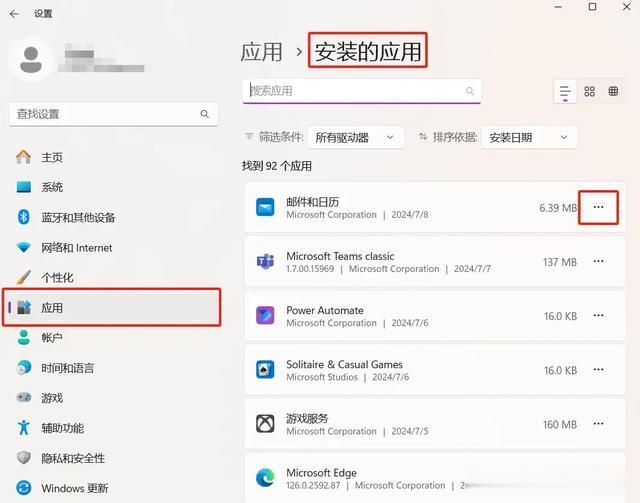Click the 游戏服务 Xbox icon
This screenshot has height=503, width=640.
(x=265, y=424)
